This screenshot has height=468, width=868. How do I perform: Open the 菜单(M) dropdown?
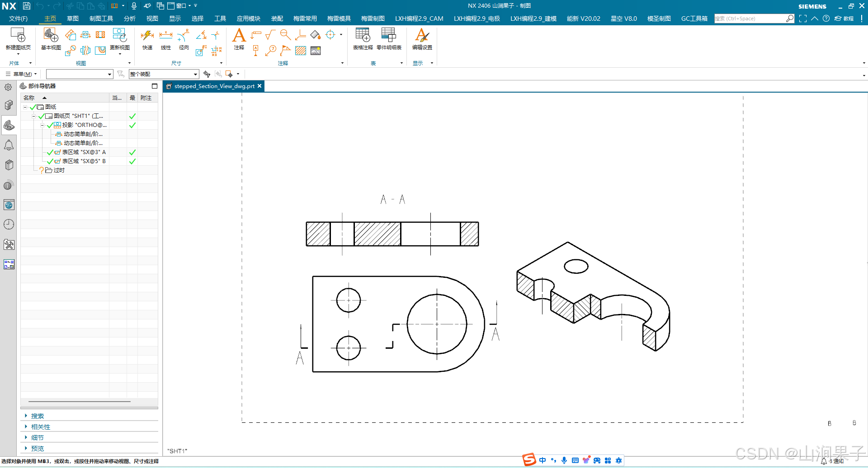21,74
